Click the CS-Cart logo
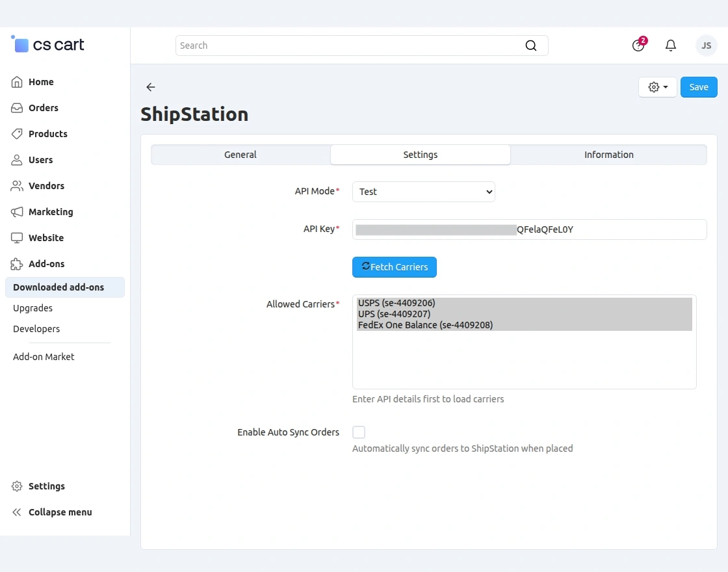The height and width of the screenshot is (572, 728). pyautogui.click(x=47, y=45)
